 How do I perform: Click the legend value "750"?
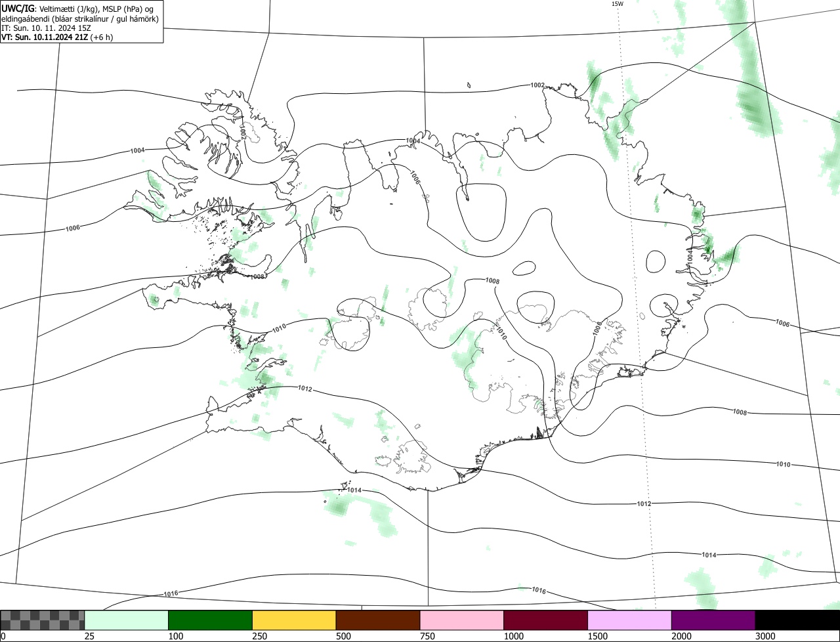(x=427, y=637)
